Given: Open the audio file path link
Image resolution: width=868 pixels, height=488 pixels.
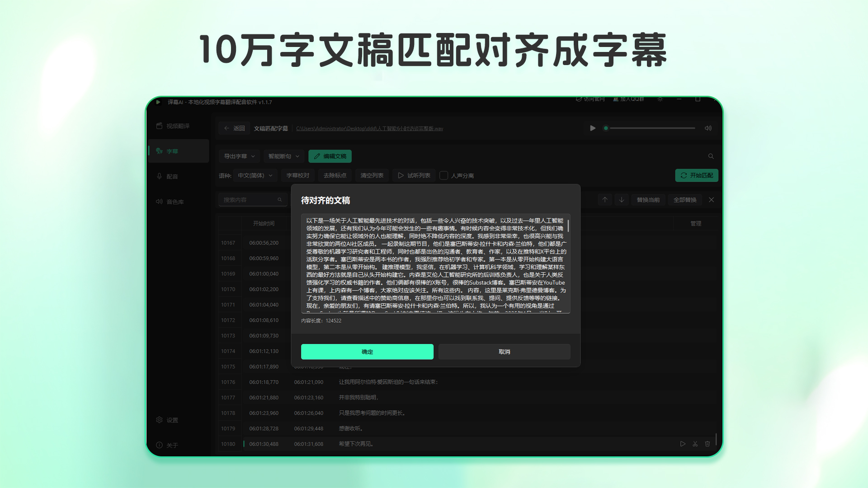Looking at the screenshot, I should (x=369, y=129).
